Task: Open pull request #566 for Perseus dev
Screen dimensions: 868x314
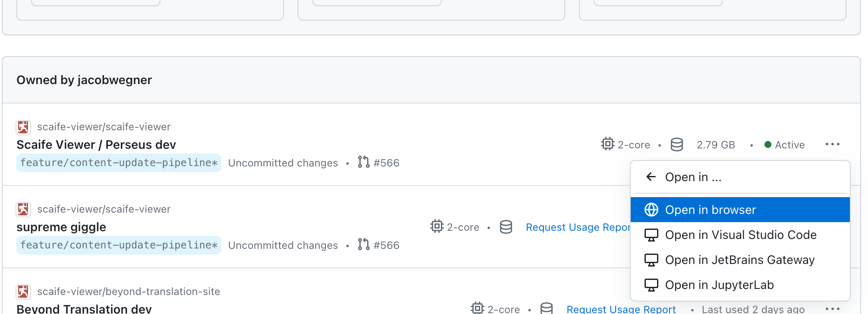Action: [x=379, y=163]
